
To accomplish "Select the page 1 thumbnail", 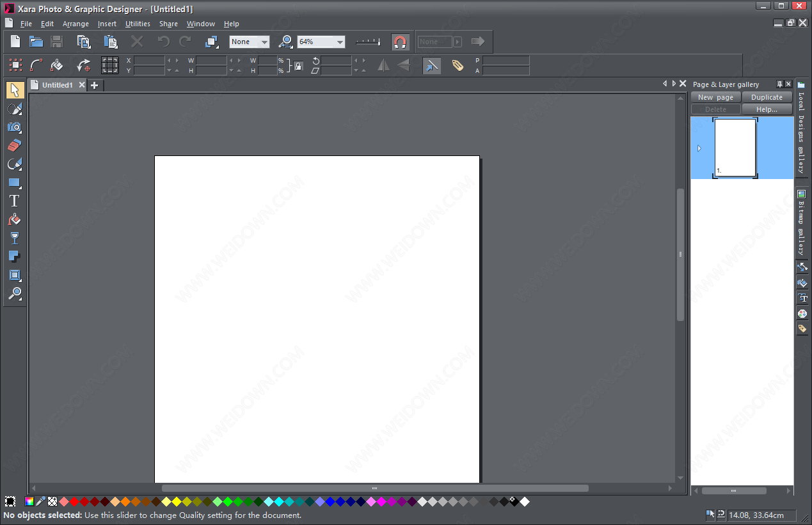I will [735, 148].
